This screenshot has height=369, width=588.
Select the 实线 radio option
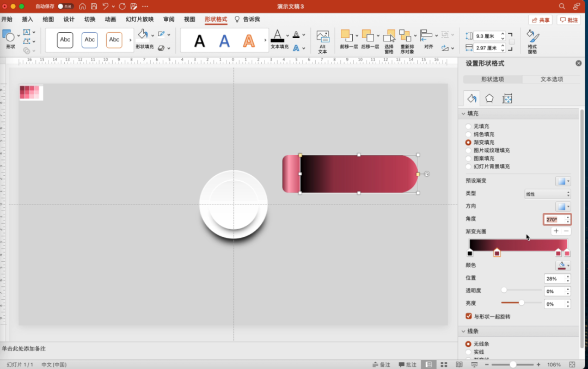468,352
